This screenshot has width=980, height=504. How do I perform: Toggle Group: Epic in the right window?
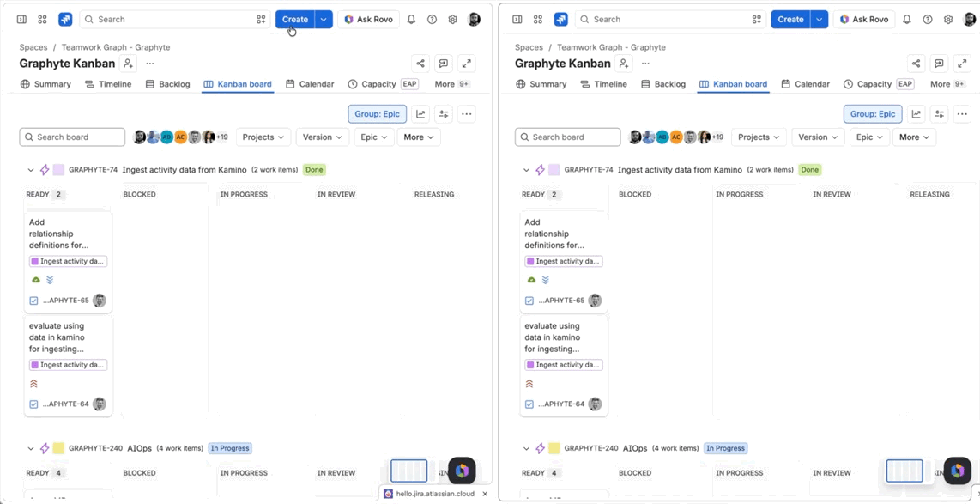coord(873,114)
